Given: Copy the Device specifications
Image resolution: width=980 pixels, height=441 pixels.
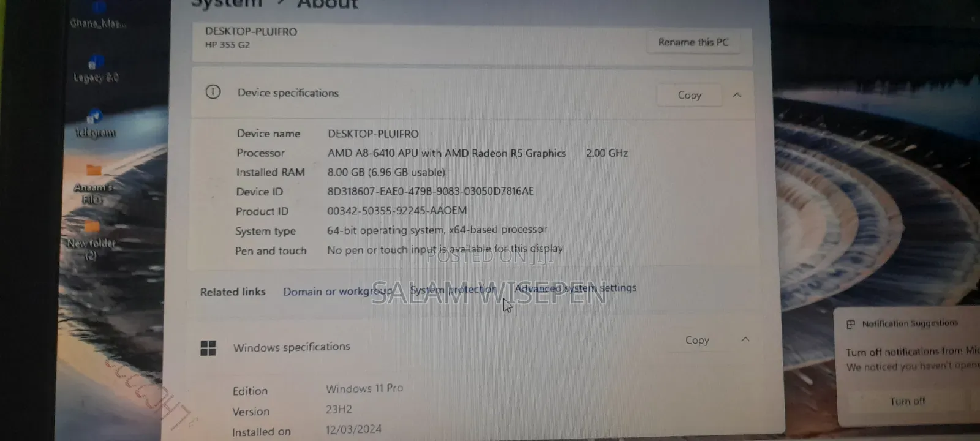Looking at the screenshot, I should (689, 95).
